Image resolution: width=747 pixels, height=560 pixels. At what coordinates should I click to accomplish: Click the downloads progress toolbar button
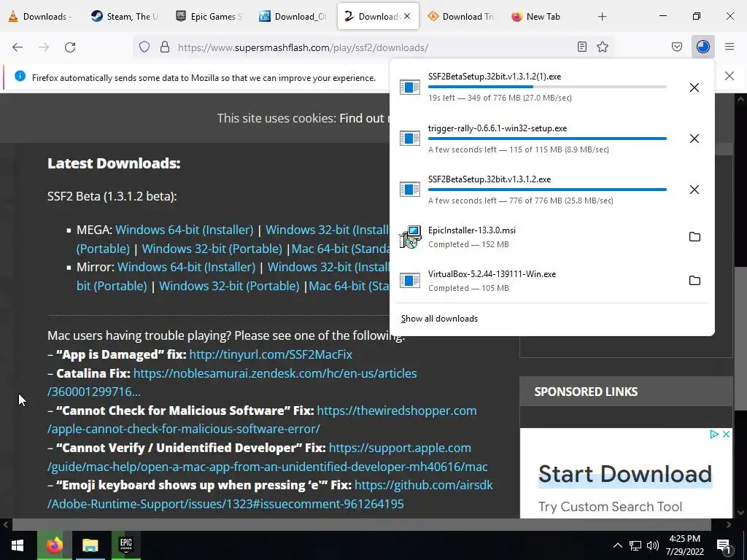(703, 47)
